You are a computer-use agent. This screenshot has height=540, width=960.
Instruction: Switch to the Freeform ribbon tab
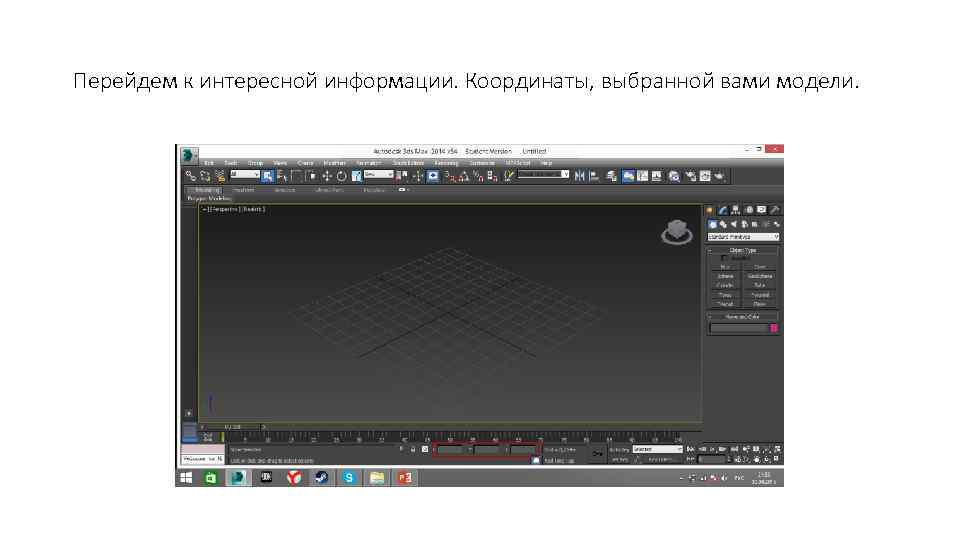pyautogui.click(x=243, y=190)
